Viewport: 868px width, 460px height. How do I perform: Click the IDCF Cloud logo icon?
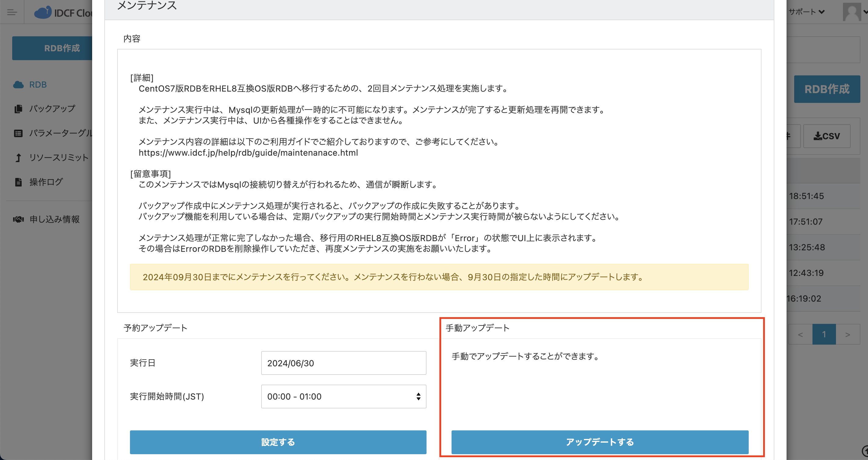coord(43,13)
